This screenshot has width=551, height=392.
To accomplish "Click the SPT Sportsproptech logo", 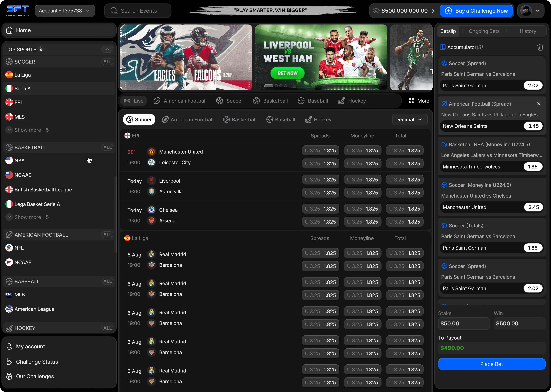I will coord(18,10).
